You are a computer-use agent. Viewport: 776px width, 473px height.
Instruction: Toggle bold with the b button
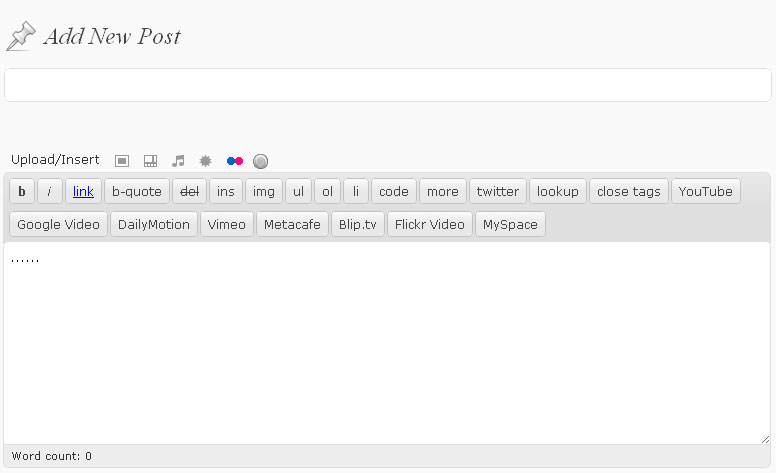pos(22,191)
